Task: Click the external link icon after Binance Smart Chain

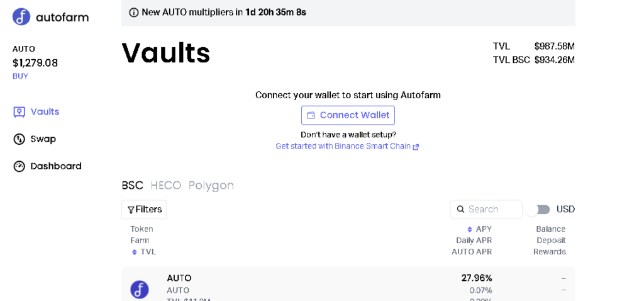Action: [416, 147]
